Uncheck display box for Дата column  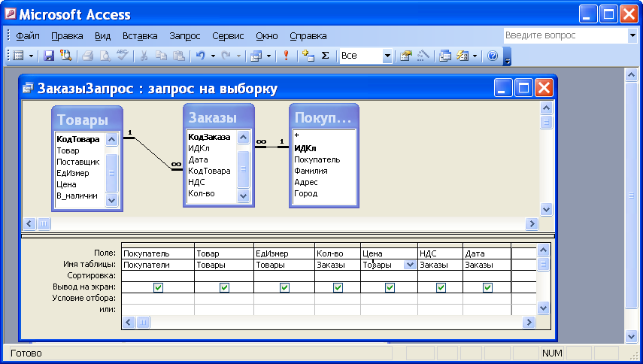coord(487,287)
